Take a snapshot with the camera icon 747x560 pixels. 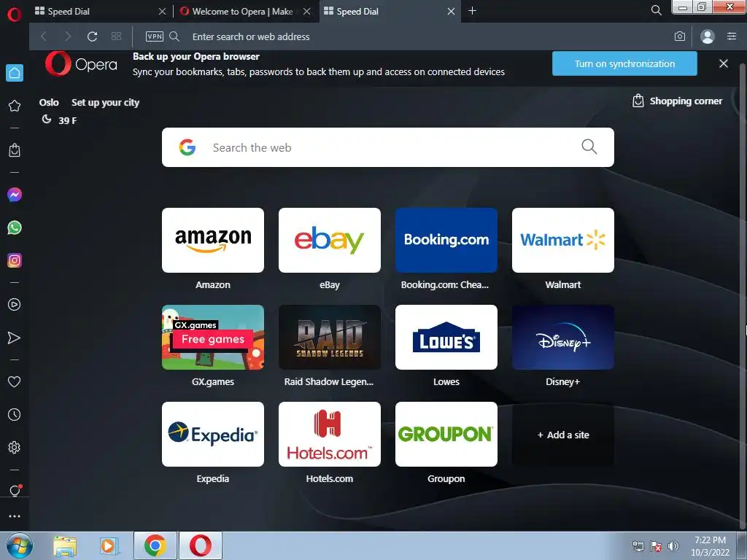point(680,36)
